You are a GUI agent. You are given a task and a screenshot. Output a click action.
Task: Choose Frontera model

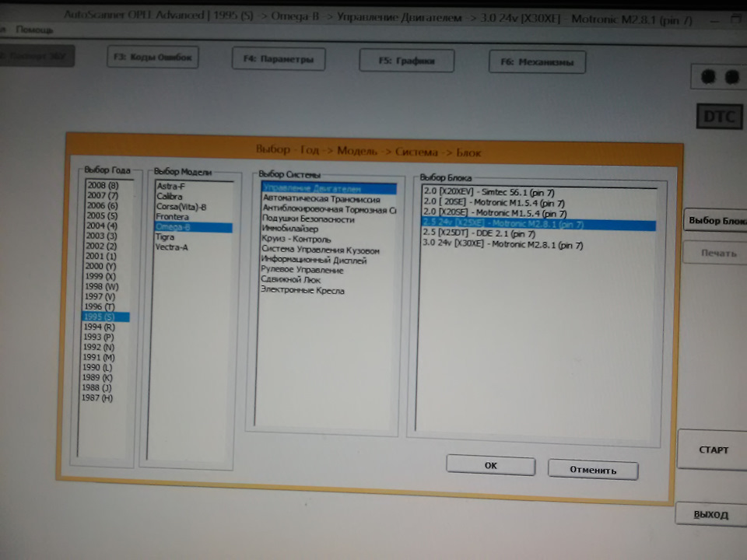pos(172,217)
